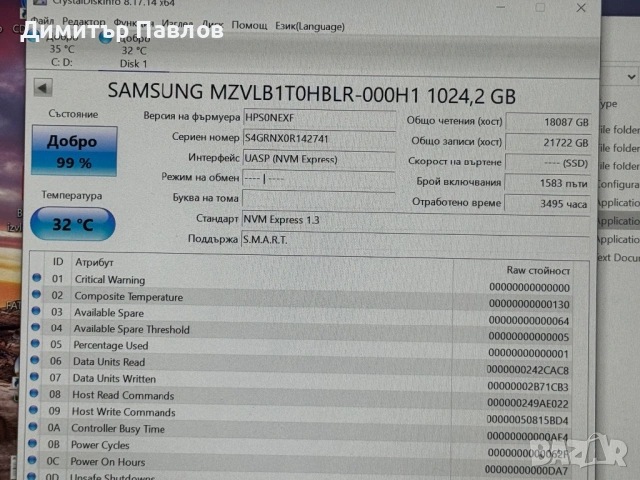Click the serial number field S4GRNX0R142741
This screenshot has width=640, height=480.
point(319,139)
